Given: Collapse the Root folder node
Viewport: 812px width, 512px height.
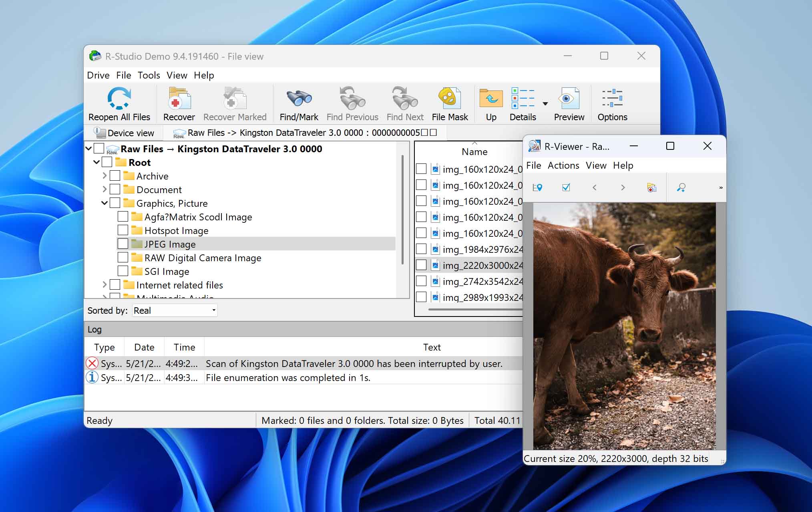Looking at the screenshot, I should (96, 162).
